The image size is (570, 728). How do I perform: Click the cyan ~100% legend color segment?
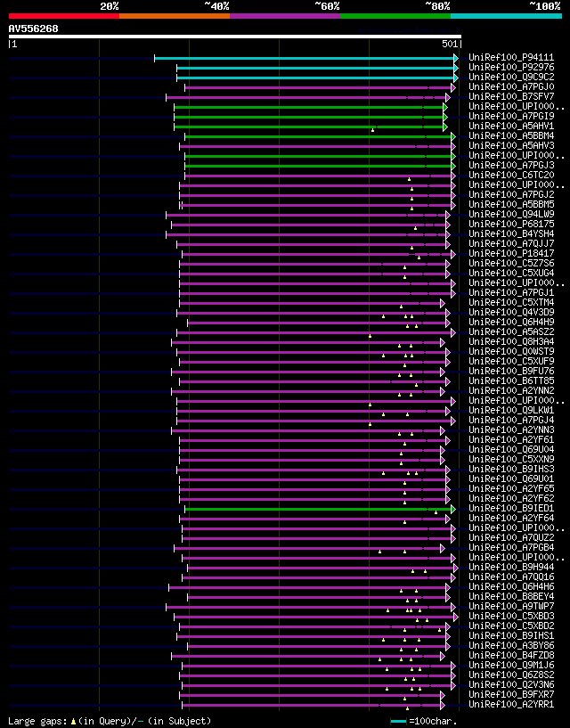pos(506,16)
